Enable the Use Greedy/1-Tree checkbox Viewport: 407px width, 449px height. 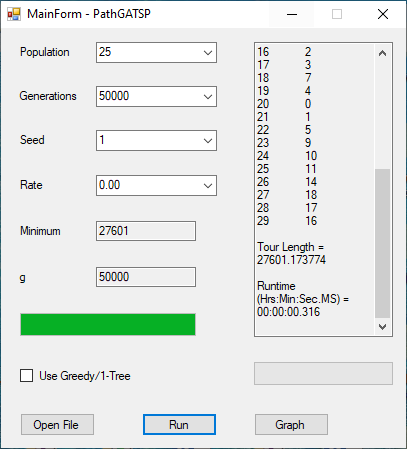[x=27, y=376]
